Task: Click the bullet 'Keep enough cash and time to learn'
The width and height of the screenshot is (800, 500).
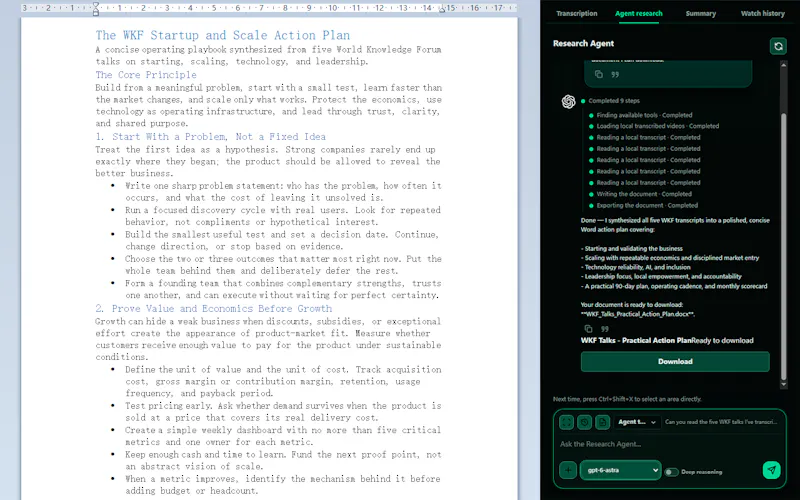Action: [x=283, y=461]
